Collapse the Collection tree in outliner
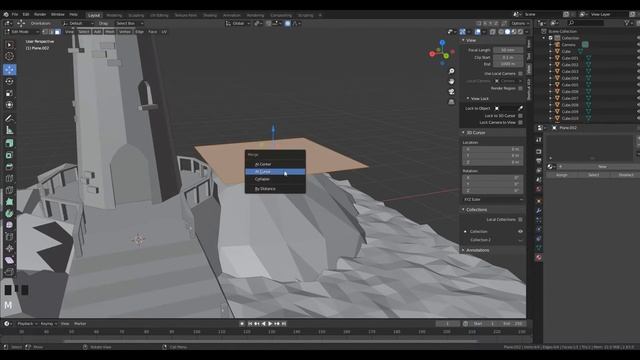Image resolution: width=640 pixels, height=360 pixels. [x=544, y=38]
